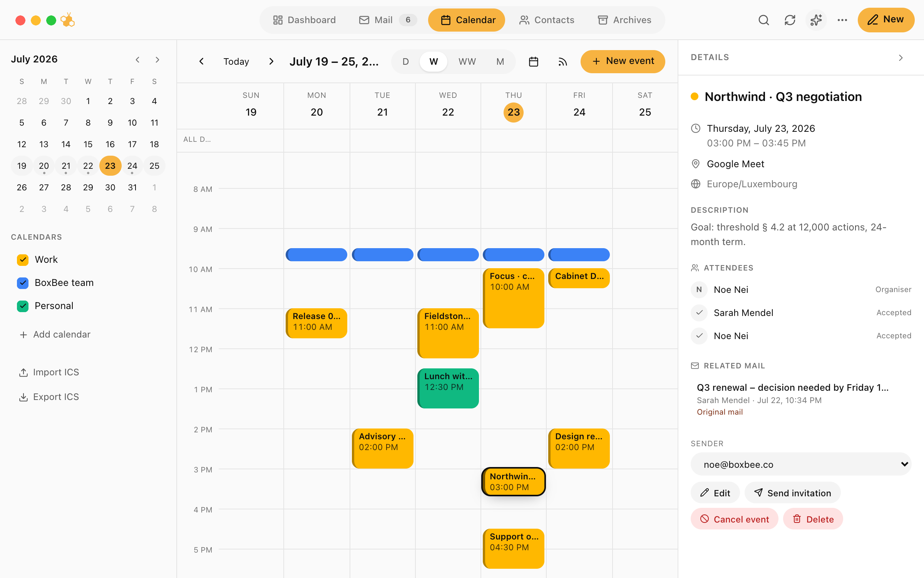Open the Fieldston 11:00 AM event
The image size is (924, 578).
[x=448, y=333]
